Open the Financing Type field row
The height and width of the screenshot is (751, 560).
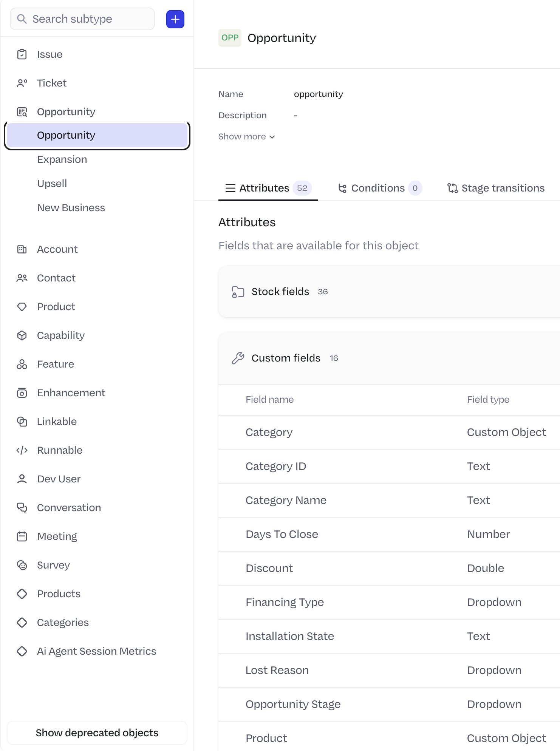click(x=389, y=602)
